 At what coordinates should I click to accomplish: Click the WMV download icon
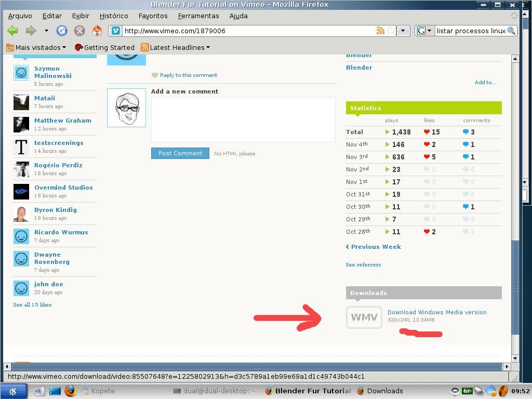364,317
